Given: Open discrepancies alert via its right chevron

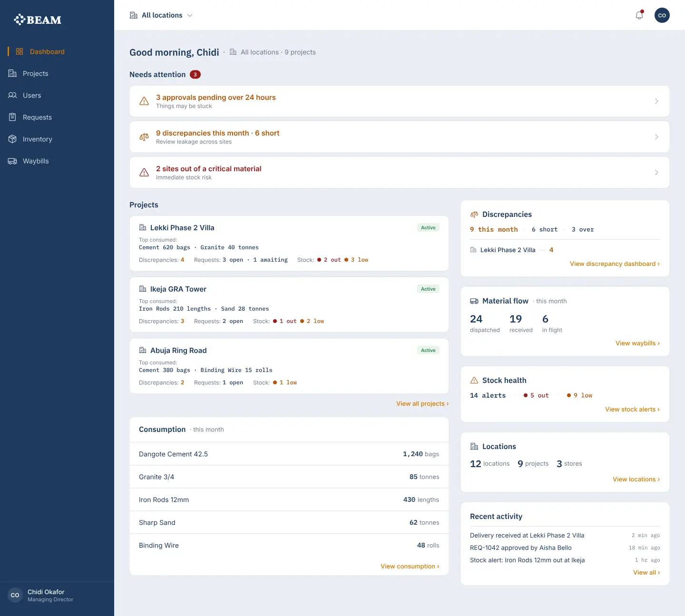Looking at the screenshot, I should 656,137.
